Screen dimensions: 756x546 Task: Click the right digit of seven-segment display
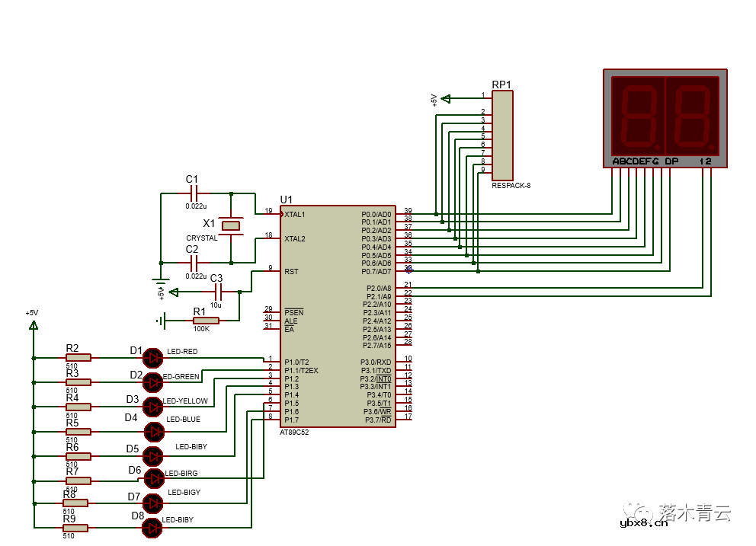[693, 115]
